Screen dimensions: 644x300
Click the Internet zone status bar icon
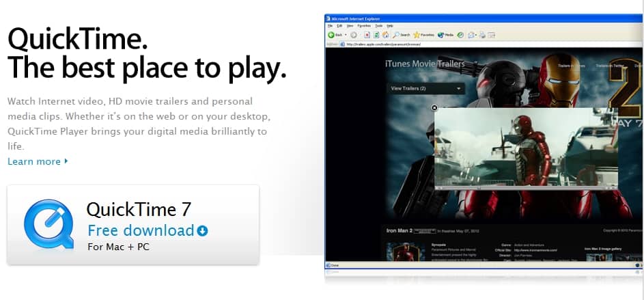(637, 265)
